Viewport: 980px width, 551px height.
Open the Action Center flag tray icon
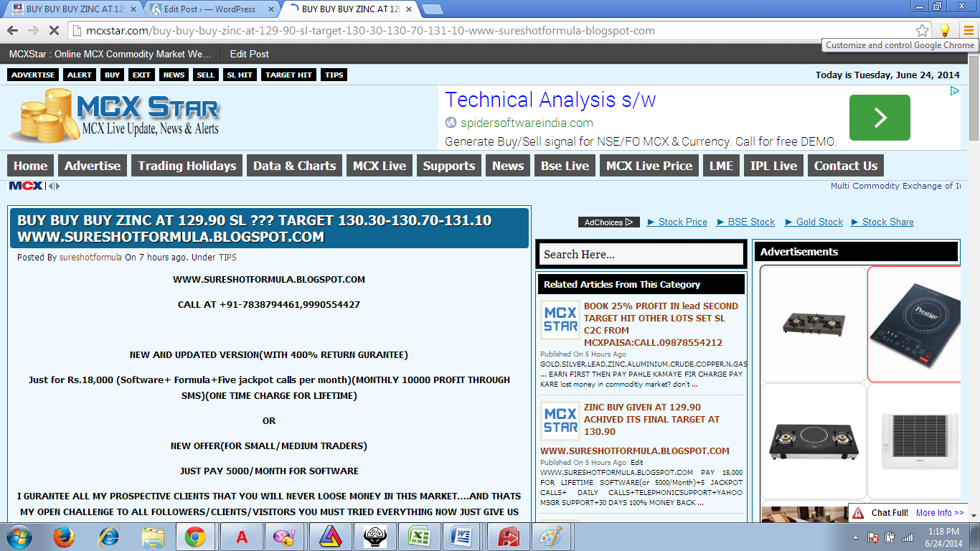click(873, 537)
